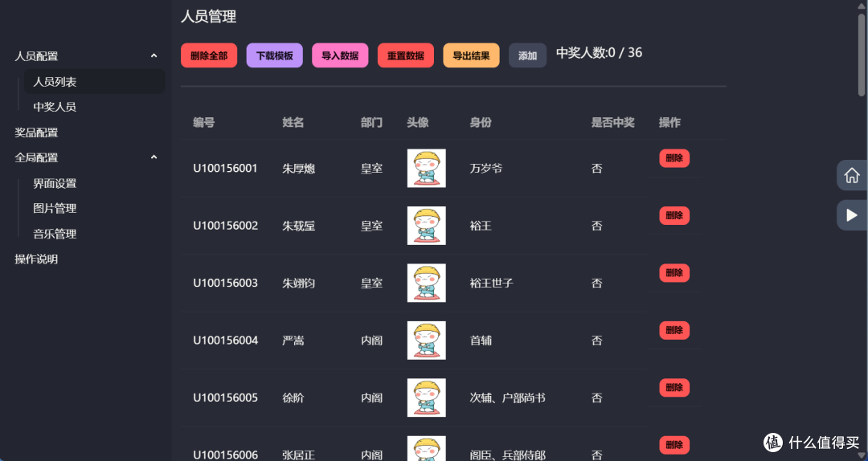Delete the row for 朱翊钧

674,273
